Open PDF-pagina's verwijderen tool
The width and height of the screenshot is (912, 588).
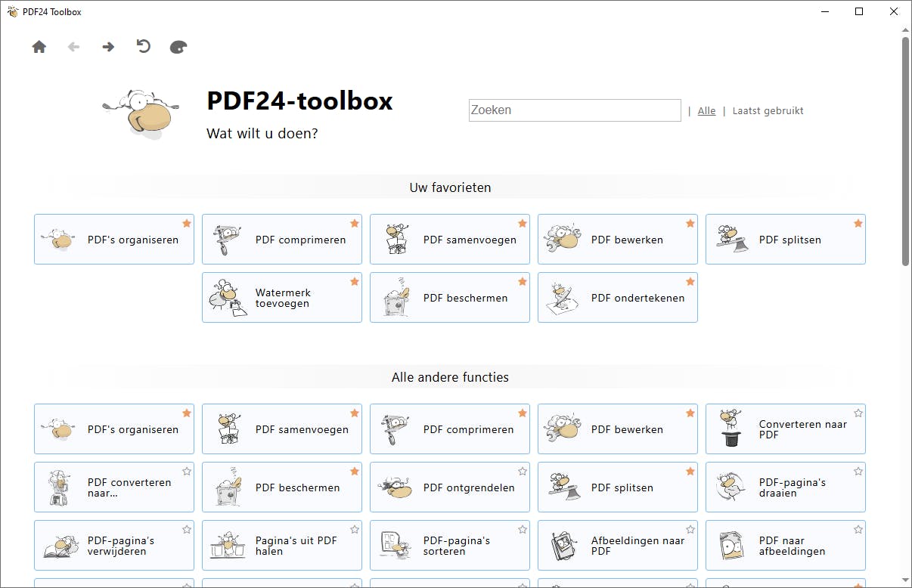click(x=114, y=546)
